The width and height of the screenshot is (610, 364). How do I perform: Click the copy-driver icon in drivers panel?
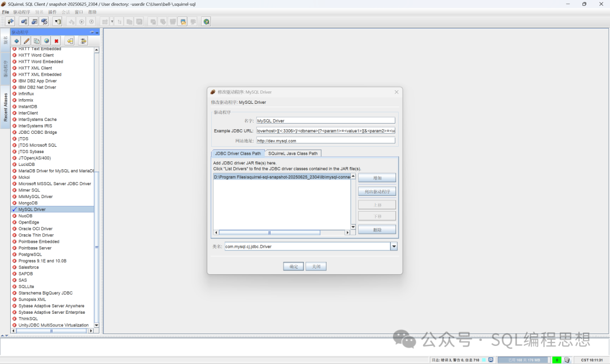pyautogui.click(x=37, y=41)
